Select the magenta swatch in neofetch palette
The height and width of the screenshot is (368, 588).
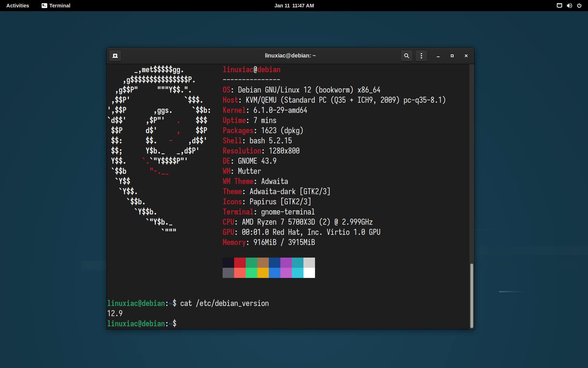tap(286, 263)
